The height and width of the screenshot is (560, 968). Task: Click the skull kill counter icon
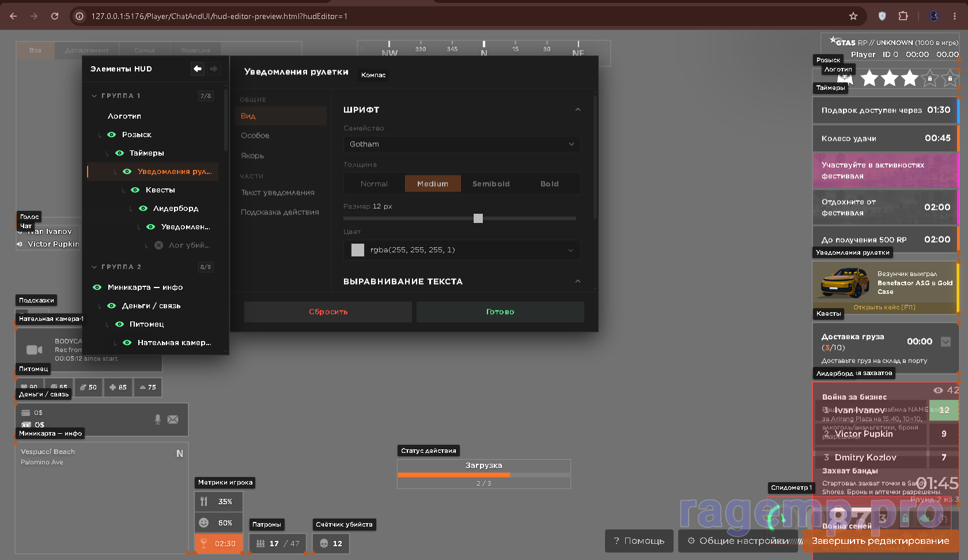click(x=324, y=543)
